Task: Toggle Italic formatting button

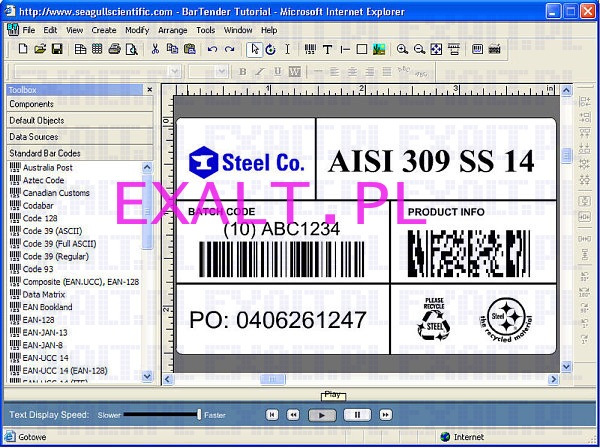Action: (260, 72)
